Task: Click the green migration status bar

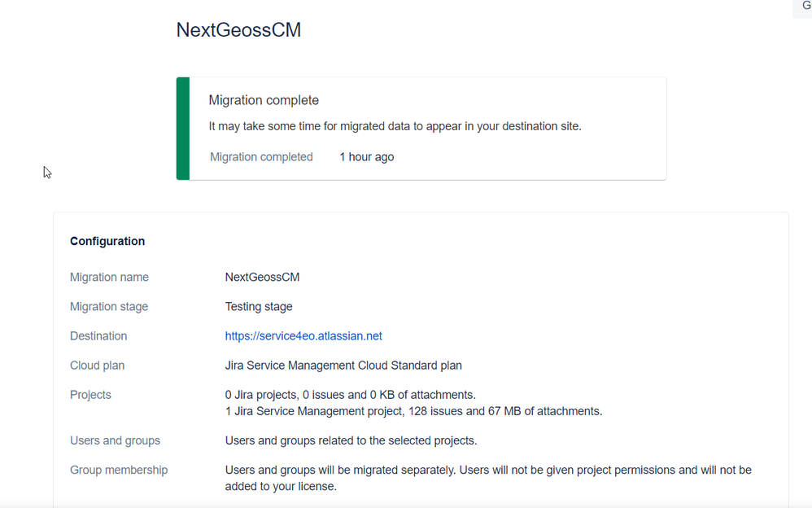Action: [183, 129]
